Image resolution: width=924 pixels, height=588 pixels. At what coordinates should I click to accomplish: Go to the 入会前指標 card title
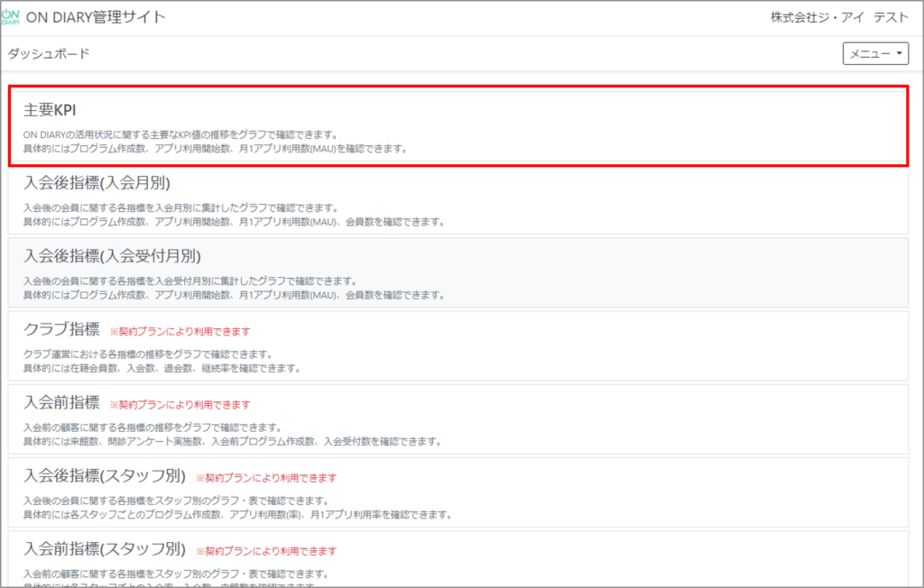pos(61,403)
